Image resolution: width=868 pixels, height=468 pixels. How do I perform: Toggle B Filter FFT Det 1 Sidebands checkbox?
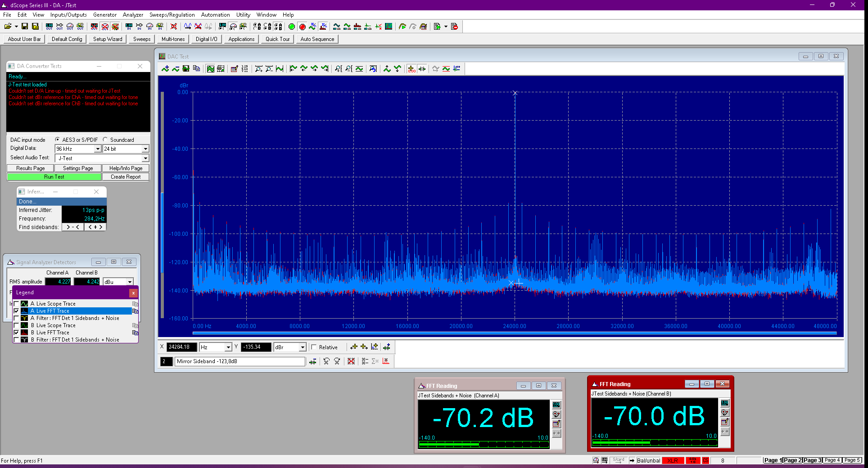tap(17, 340)
